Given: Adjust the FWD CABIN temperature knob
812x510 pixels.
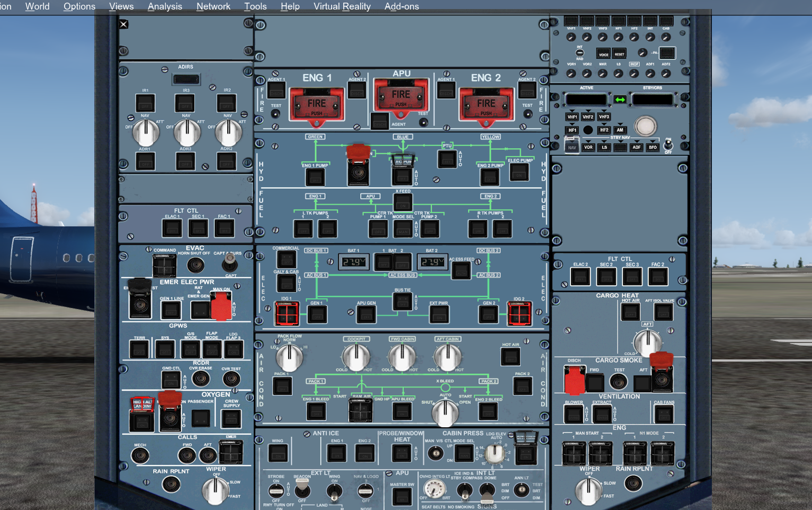Looking at the screenshot, I should pos(402,357).
